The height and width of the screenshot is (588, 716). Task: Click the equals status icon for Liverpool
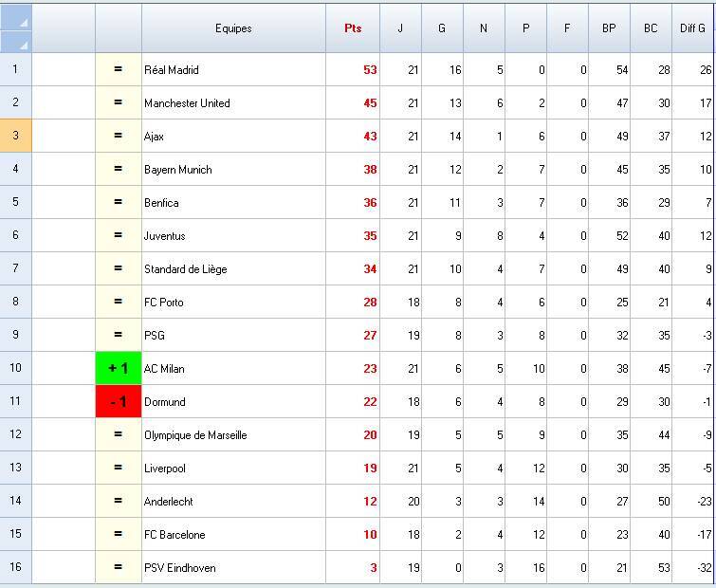pyautogui.click(x=119, y=468)
